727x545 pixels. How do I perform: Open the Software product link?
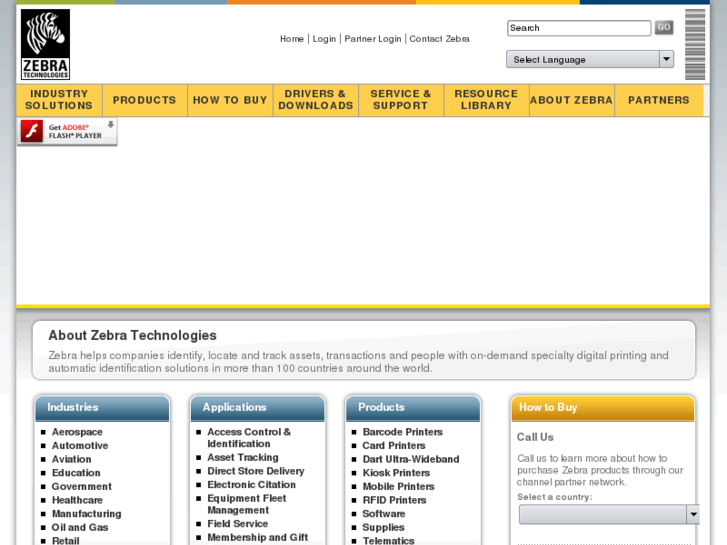tap(383, 514)
